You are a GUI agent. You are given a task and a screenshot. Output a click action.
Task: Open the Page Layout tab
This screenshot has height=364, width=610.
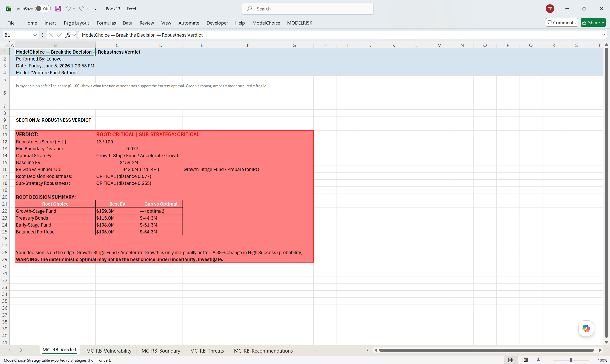tap(76, 23)
